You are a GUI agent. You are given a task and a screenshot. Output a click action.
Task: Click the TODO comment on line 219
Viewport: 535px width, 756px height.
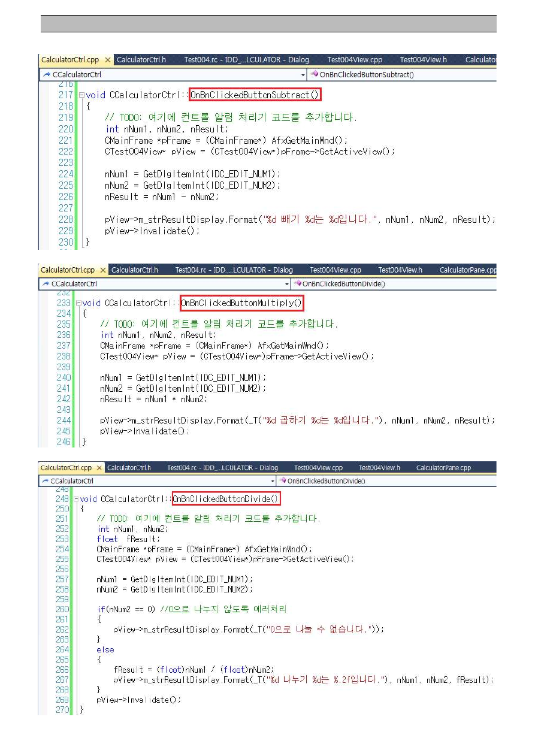[230, 117]
